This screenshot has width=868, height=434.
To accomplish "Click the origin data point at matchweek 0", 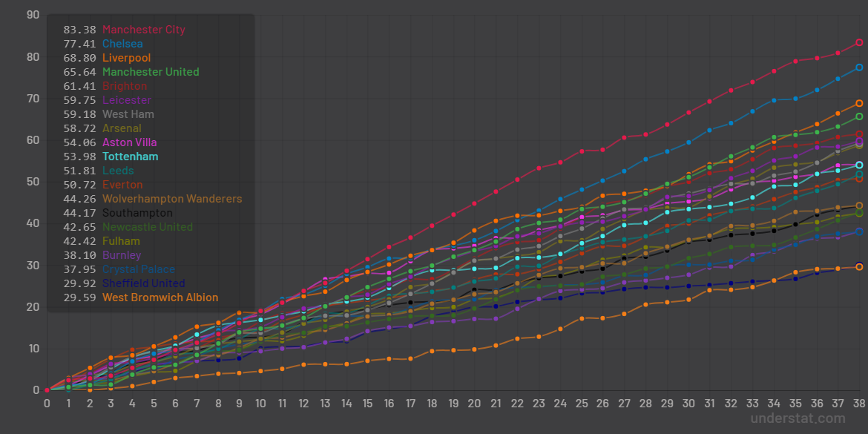I will [47, 389].
